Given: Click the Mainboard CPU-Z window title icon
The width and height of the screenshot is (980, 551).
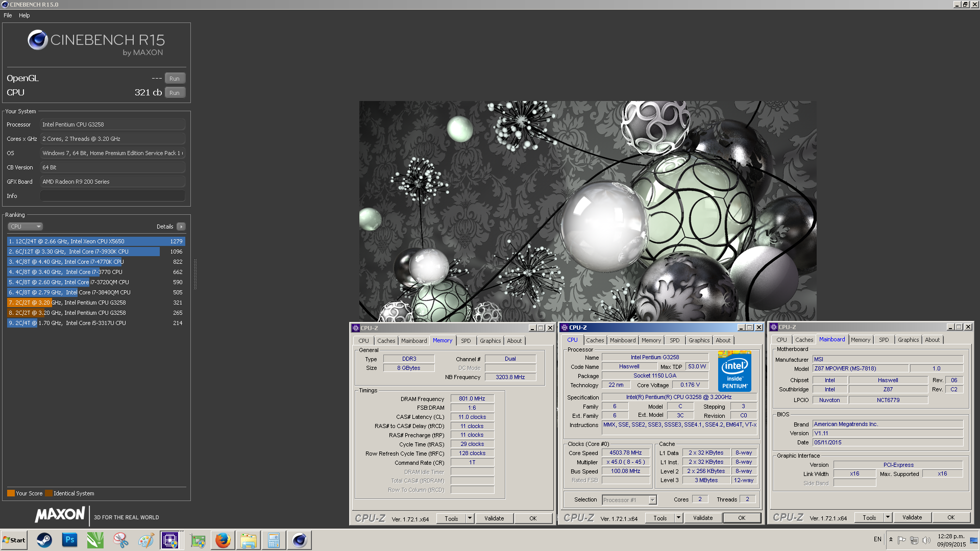Looking at the screenshot, I should pyautogui.click(x=774, y=327).
